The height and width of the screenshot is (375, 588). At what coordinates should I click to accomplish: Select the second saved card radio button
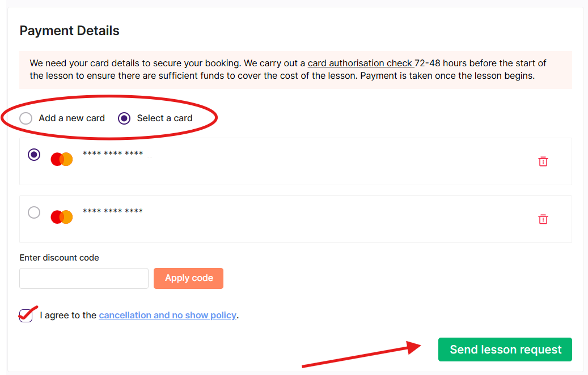pos(34,212)
